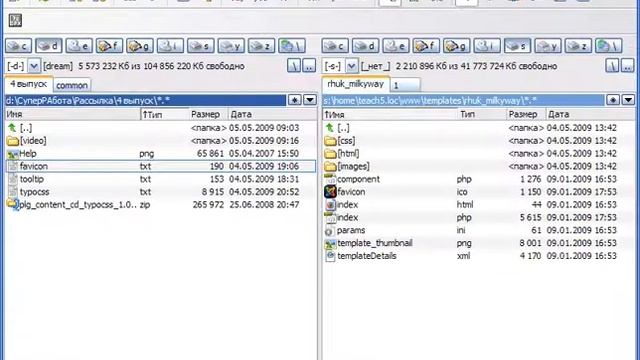
Task: Go to parent directory button in the left panel
Action: pos(309,66)
